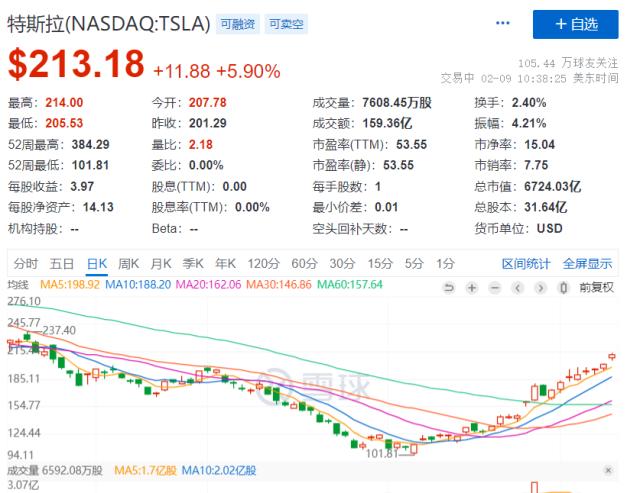Click the 237.40 high point marker
This screenshot has height=493, width=640.
click(59, 330)
